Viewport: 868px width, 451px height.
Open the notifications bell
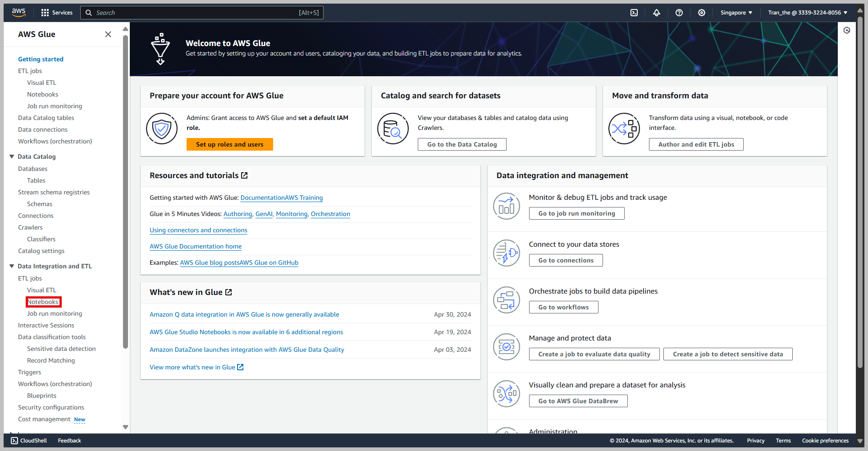(x=657, y=12)
